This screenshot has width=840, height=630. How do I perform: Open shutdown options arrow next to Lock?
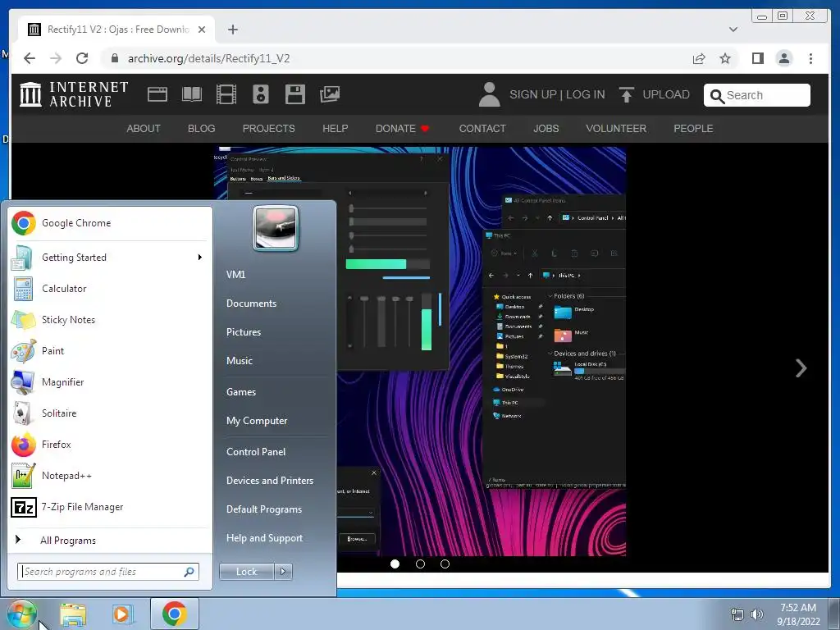click(x=283, y=572)
